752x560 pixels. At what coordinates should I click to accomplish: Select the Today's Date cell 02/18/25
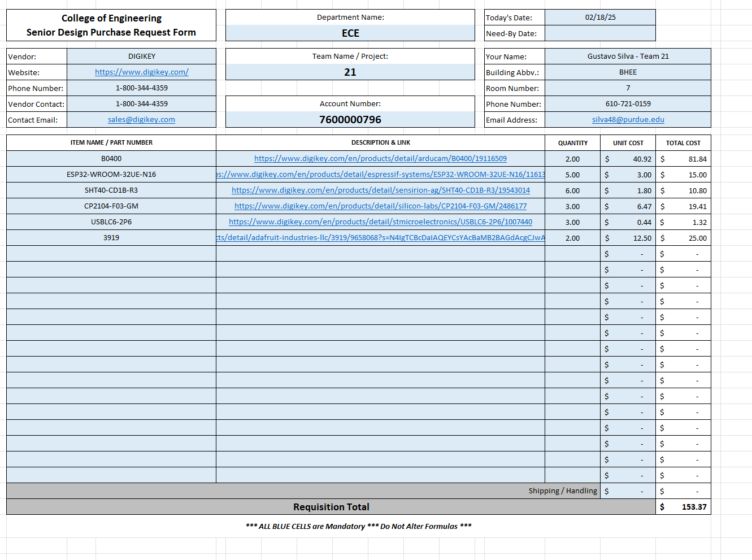(600, 18)
